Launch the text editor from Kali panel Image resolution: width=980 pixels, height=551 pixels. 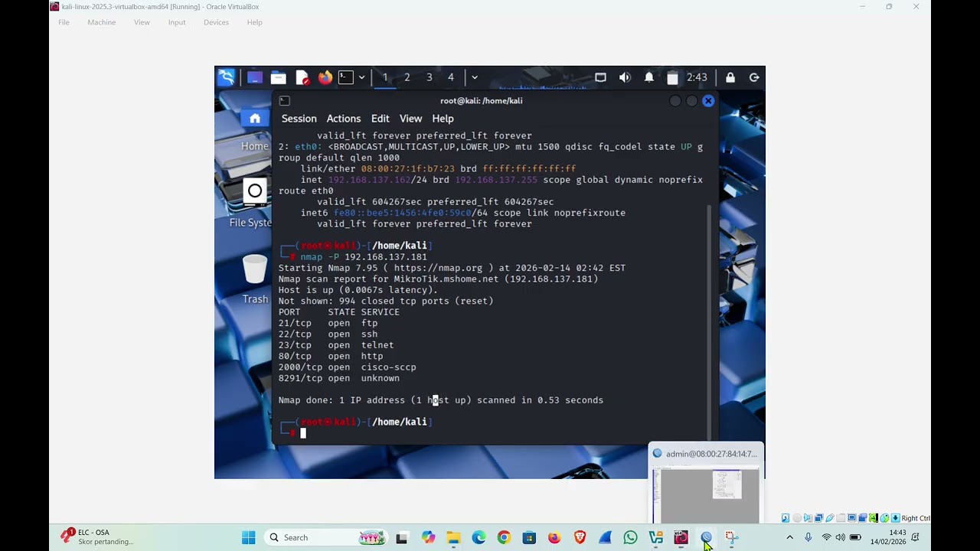(x=302, y=77)
